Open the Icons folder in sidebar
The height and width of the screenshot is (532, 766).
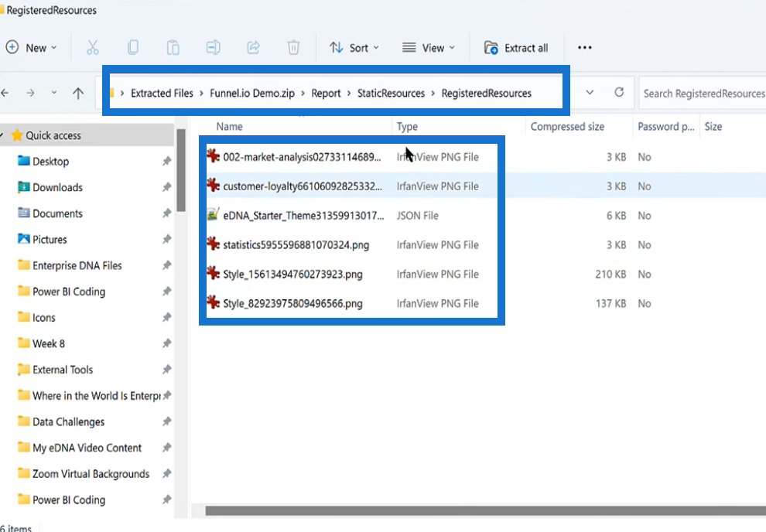[x=43, y=318]
